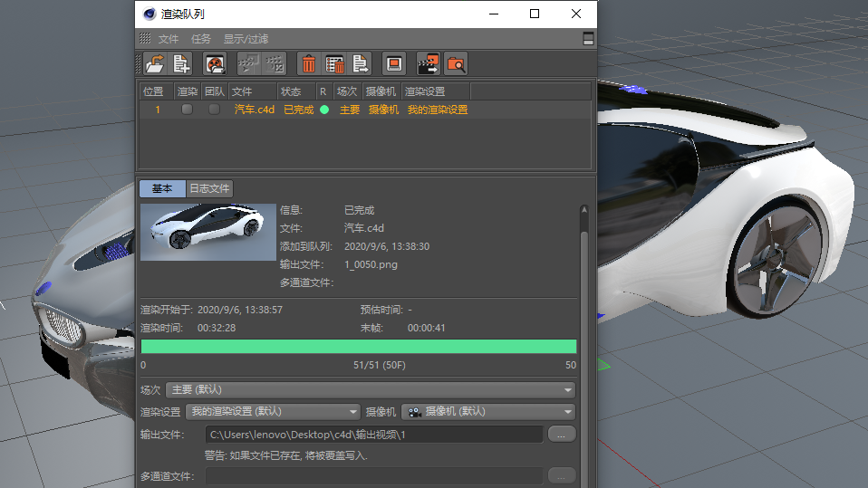Click the render time value 00:32:28
Image resolution: width=868 pixels, height=488 pixels.
point(217,328)
